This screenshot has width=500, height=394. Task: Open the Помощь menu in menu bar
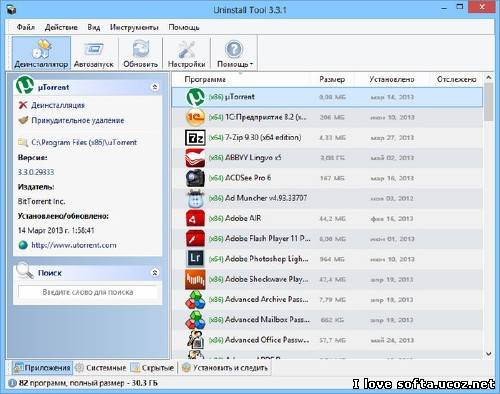[184, 27]
